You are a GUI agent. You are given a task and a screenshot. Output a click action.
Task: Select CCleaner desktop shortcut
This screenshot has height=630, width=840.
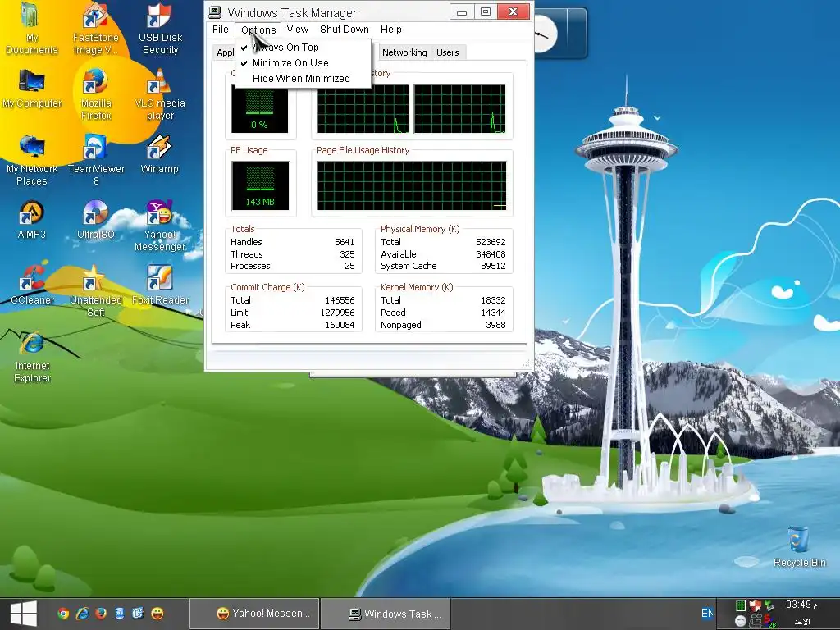(32, 285)
